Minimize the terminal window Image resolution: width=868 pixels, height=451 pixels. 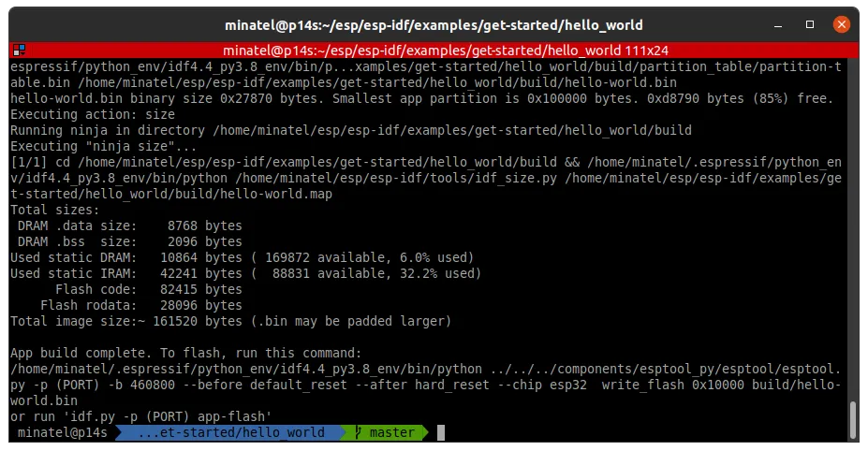(x=783, y=22)
